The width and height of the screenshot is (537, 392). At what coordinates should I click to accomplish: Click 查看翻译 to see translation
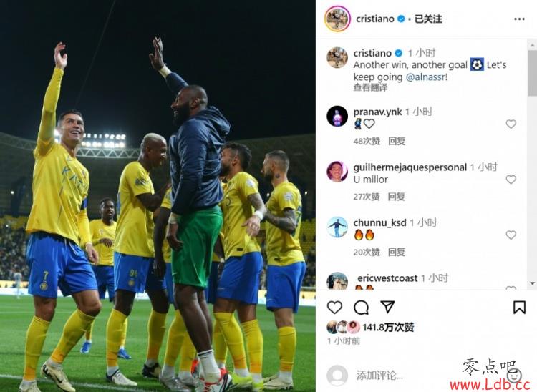pyautogui.click(x=370, y=87)
